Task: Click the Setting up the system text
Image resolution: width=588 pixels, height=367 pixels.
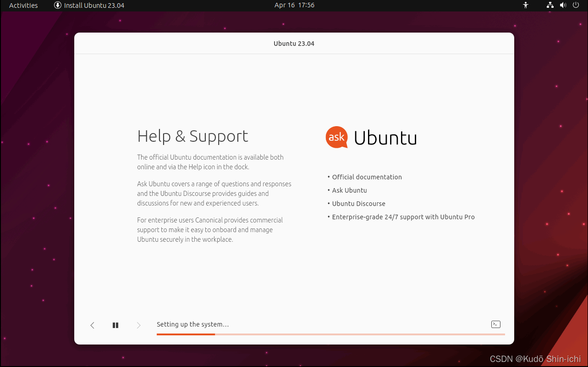Action: click(x=192, y=324)
